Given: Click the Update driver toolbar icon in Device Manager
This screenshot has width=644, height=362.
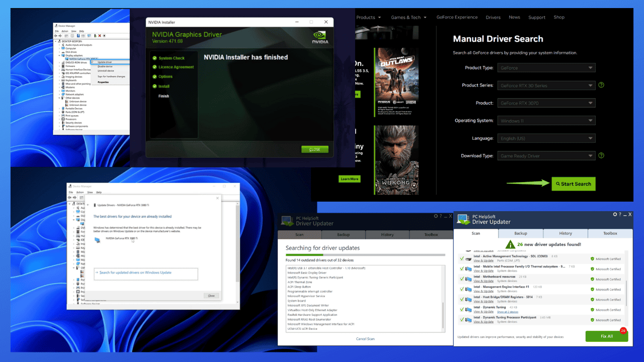Looking at the screenshot, I should tap(95, 36).
